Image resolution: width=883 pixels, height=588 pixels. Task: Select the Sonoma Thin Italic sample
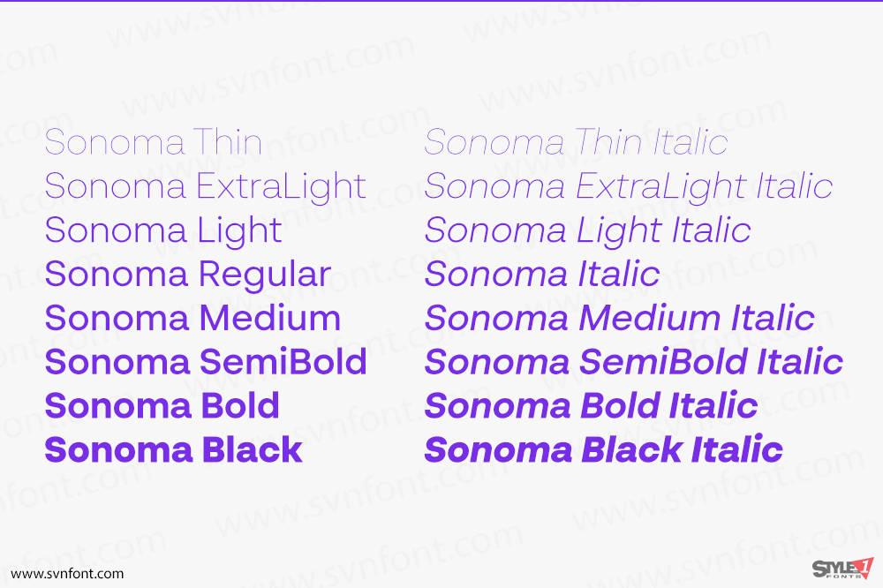(x=576, y=142)
